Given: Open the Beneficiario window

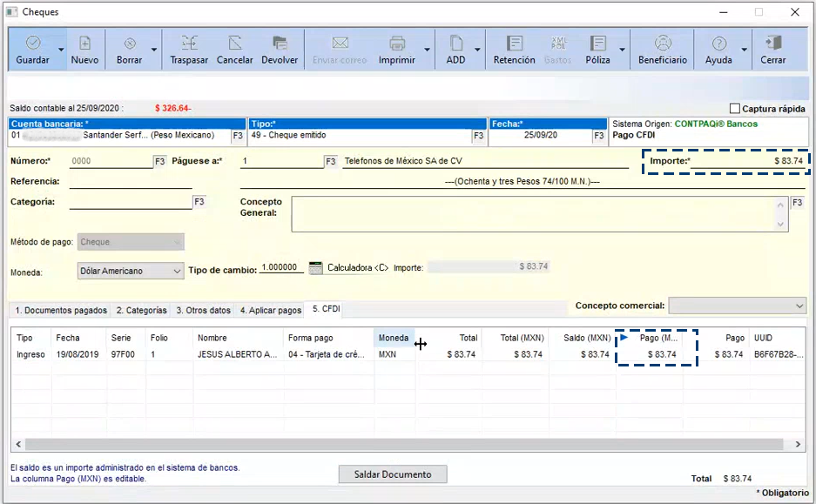Looking at the screenshot, I should pos(663,44).
